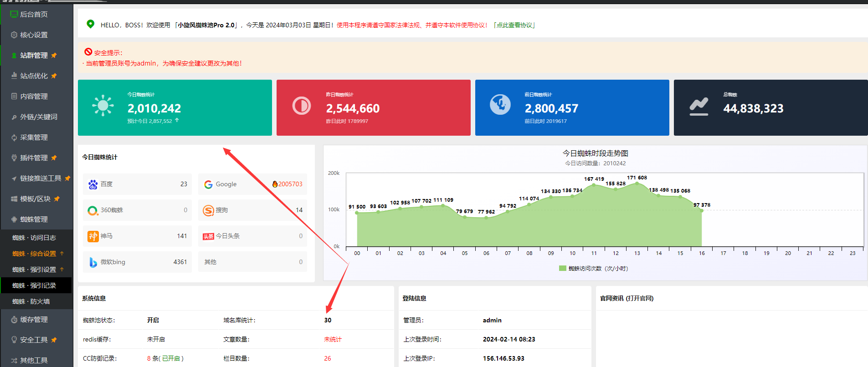Click the Shenma spider icon
The width and height of the screenshot is (868, 367).
click(93, 236)
